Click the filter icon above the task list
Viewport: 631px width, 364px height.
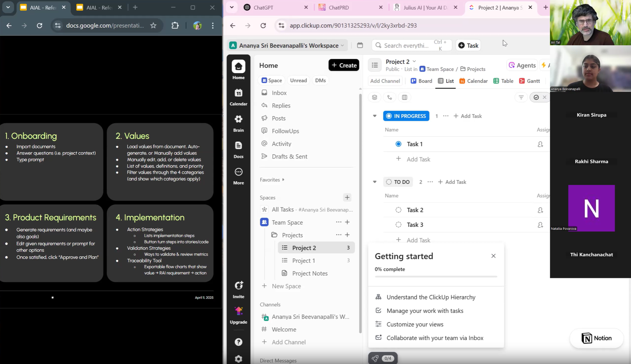(x=521, y=97)
